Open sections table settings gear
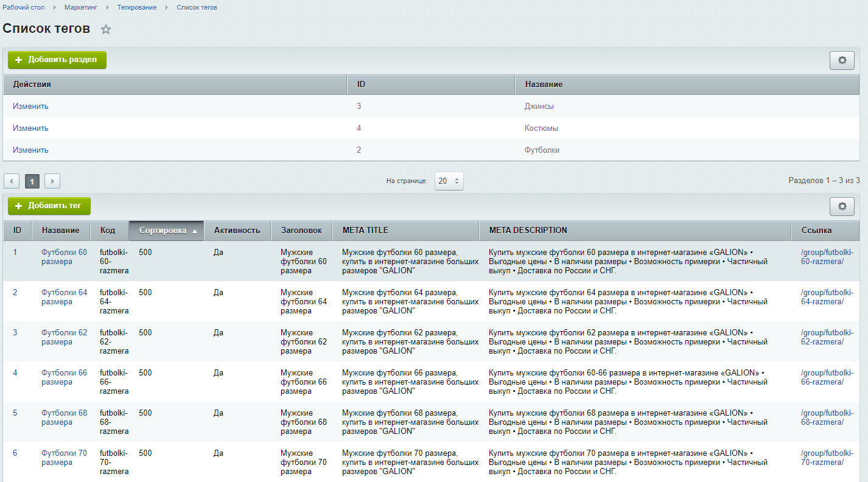Viewport: 868px width, 482px height. 842,60
